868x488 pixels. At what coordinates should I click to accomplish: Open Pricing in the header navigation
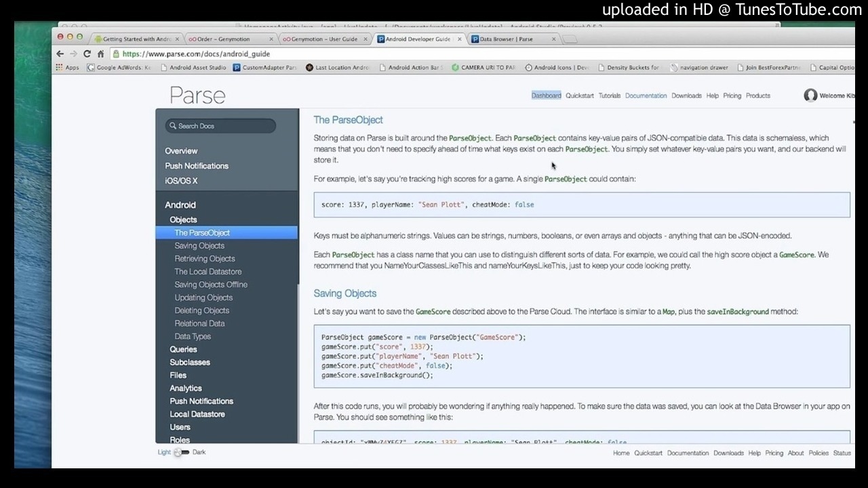(x=732, y=96)
